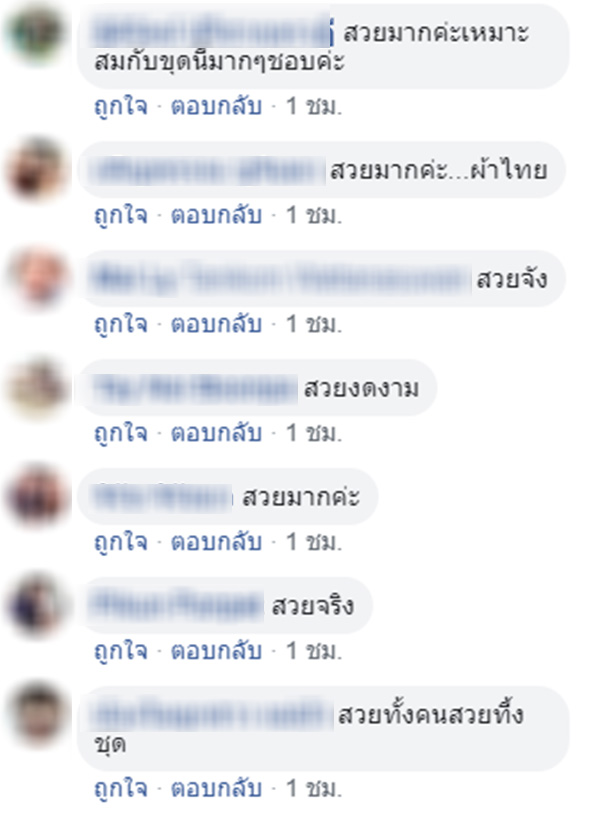Like the 'สวยจัง' comment
The image size is (600, 818).
tap(121, 324)
